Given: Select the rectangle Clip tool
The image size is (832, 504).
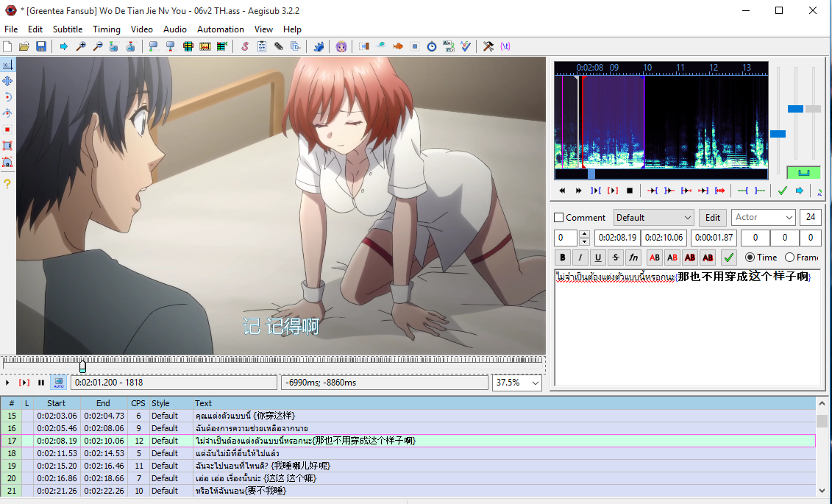Looking at the screenshot, I should pyautogui.click(x=7, y=146).
